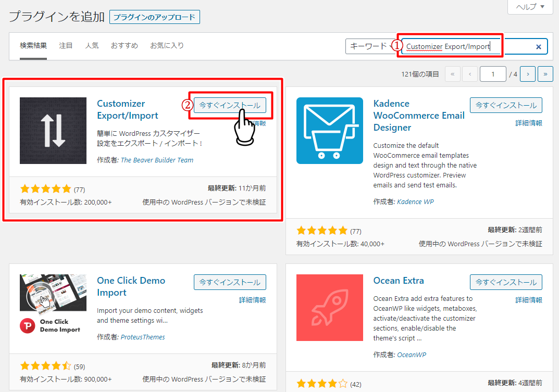Open Customizer Export/Import title link

(128, 109)
